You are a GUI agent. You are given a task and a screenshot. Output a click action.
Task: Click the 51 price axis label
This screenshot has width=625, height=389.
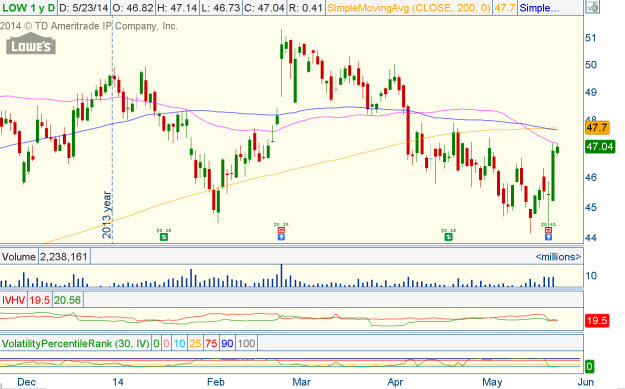(x=591, y=38)
